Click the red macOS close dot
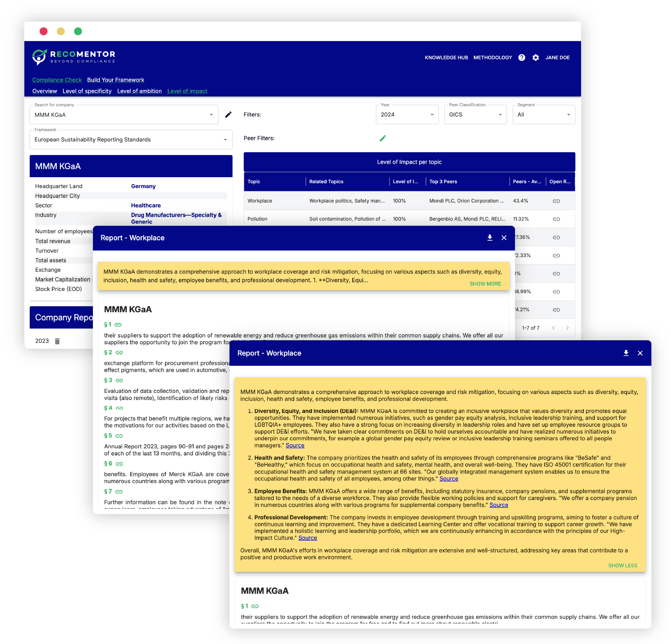The width and height of the screenshot is (671, 644). pos(44,31)
